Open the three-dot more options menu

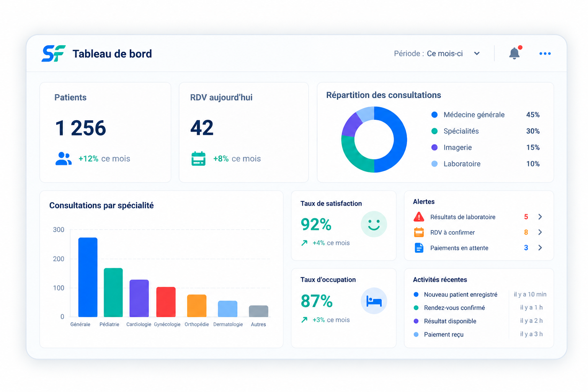pyautogui.click(x=545, y=54)
